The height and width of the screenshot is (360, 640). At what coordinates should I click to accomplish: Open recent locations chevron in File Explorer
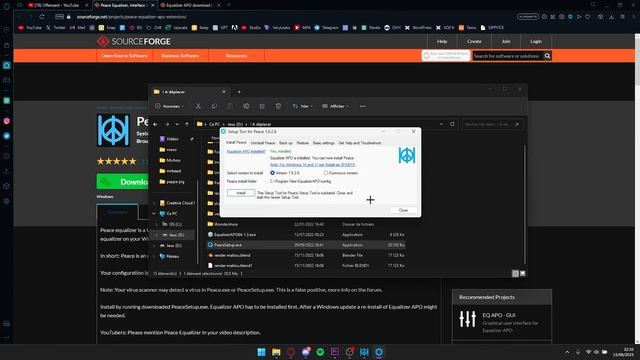177,124
